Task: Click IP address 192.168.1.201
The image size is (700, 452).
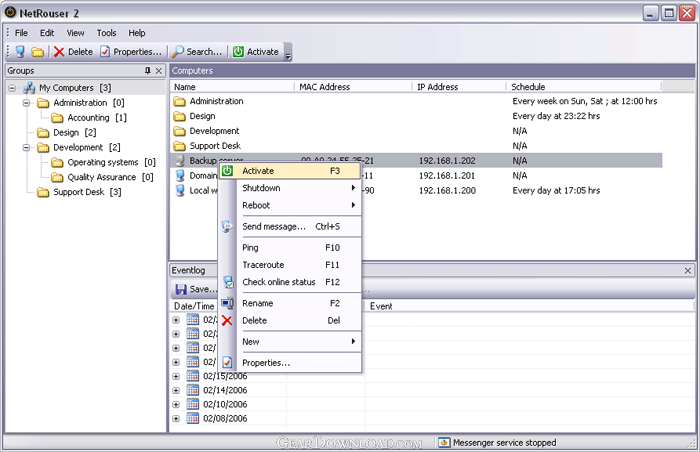Action: pos(447,176)
